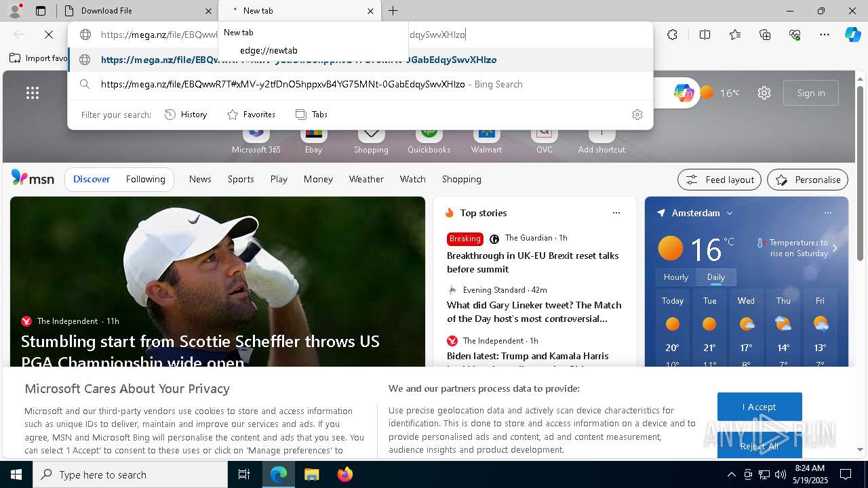Click Add shortcut tile
The height and width of the screenshot is (488, 868).
601,140
